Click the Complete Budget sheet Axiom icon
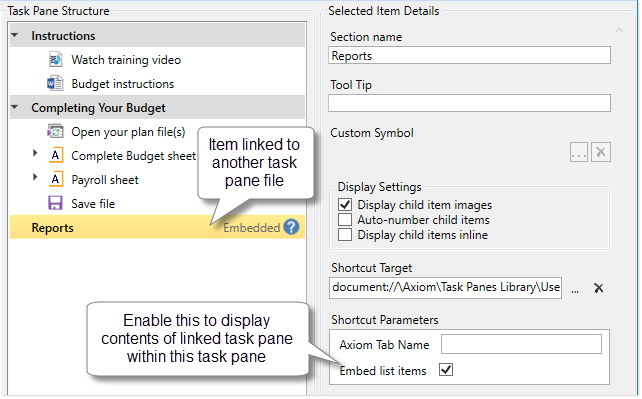Screen dimensions: 642x399 click(x=56, y=156)
